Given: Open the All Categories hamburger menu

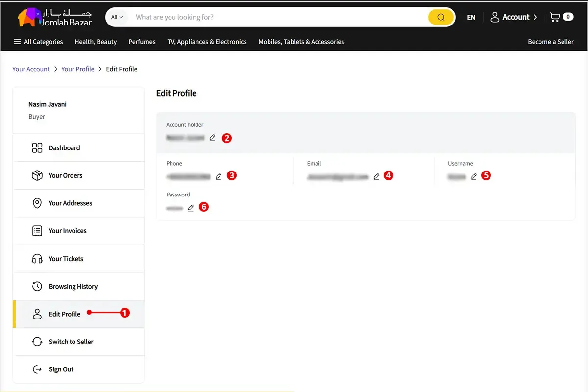Looking at the screenshot, I should (x=38, y=42).
